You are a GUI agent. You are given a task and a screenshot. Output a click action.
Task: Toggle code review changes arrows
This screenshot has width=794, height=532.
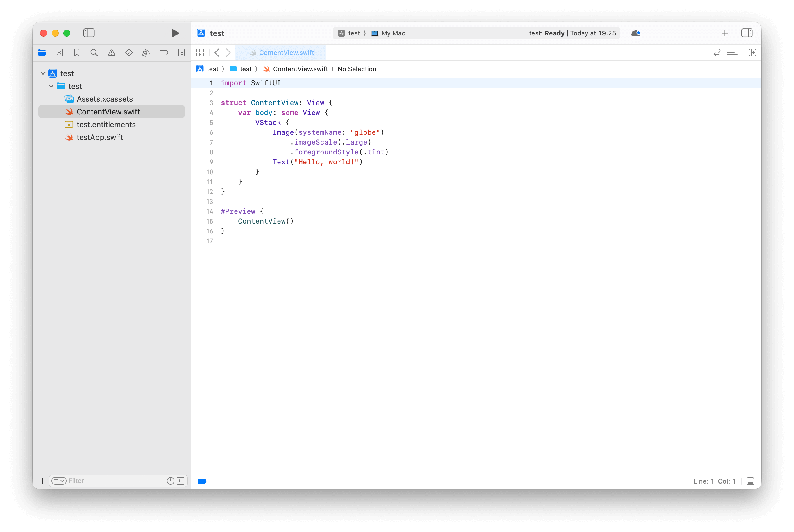coord(717,53)
